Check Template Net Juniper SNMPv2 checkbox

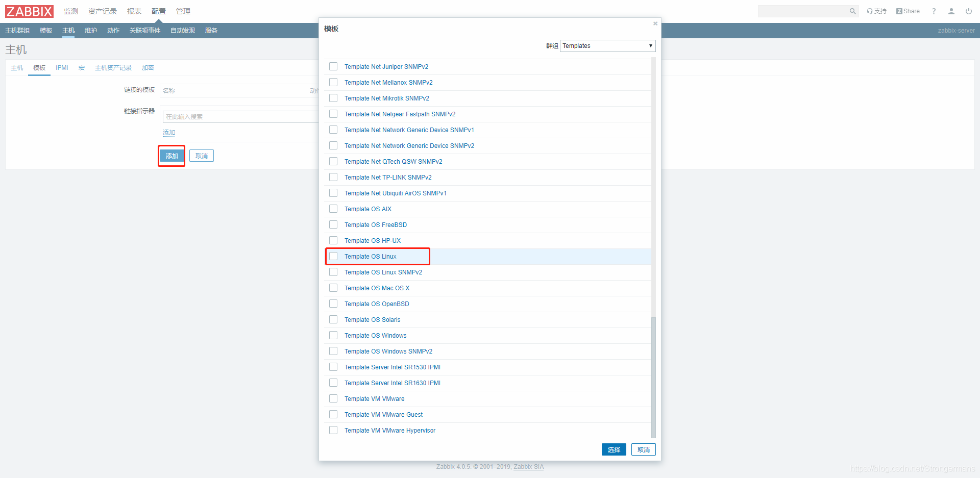(333, 66)
